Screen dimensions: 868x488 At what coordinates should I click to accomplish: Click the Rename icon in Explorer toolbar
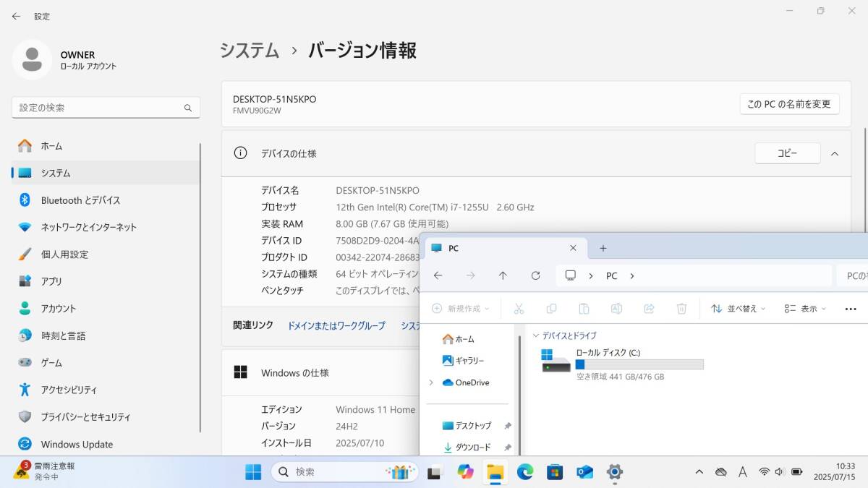(616, 309)
